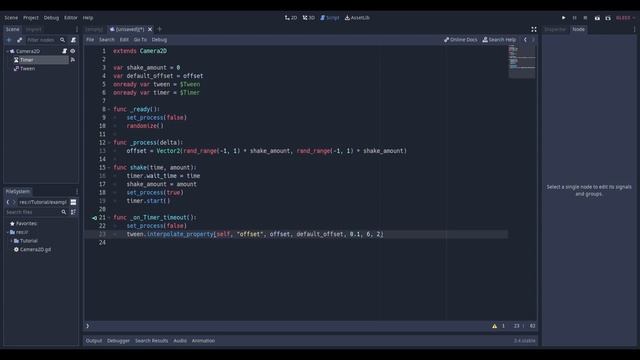
Task: Open the Animation bottom panel
Action: tap(203, 341)
